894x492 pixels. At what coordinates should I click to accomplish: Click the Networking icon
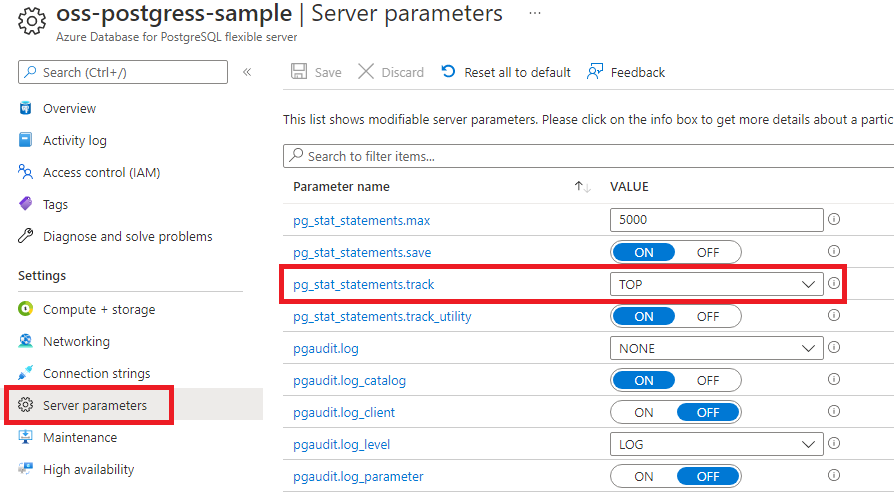click(x=26, y=341)
